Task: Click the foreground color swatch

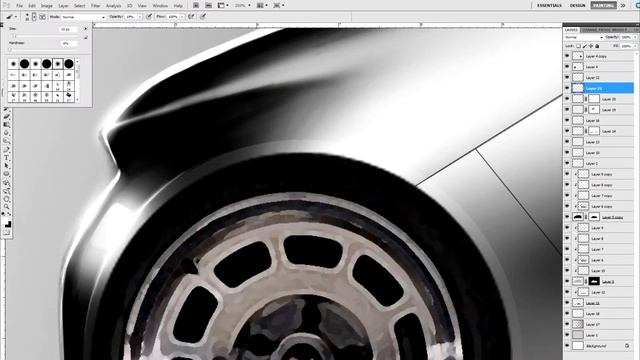Action: coord(5,222)
